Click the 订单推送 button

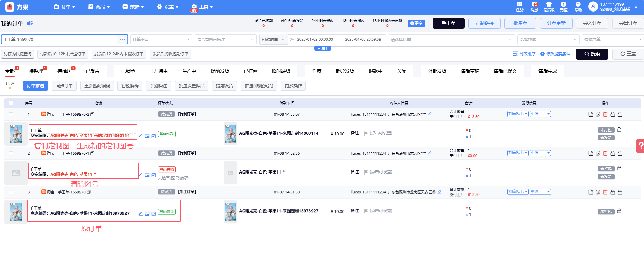point(36,86)
